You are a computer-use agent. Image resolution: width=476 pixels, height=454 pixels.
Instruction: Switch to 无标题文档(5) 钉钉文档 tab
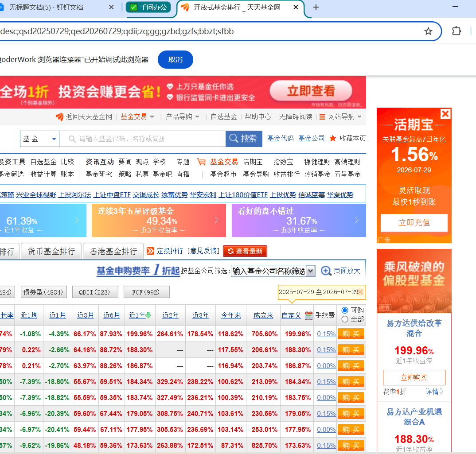click(x=46, y=7)
